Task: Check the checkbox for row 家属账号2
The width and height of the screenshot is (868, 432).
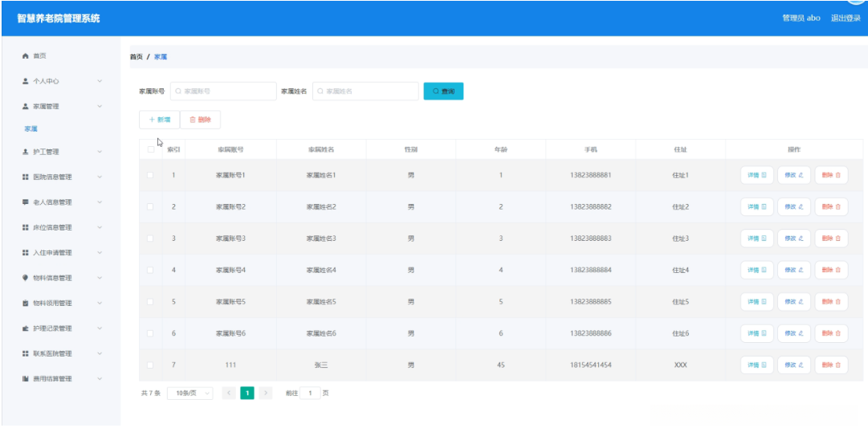Action: pyautogui.click(x=150, y=207)
